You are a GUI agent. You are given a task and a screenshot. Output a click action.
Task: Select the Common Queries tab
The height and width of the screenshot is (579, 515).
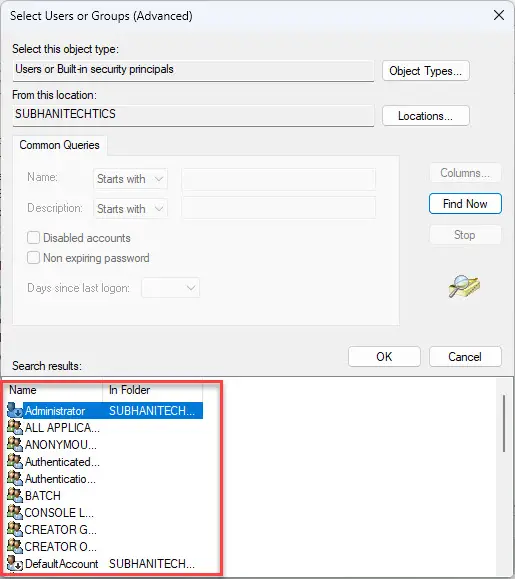[x=59, y=145]
